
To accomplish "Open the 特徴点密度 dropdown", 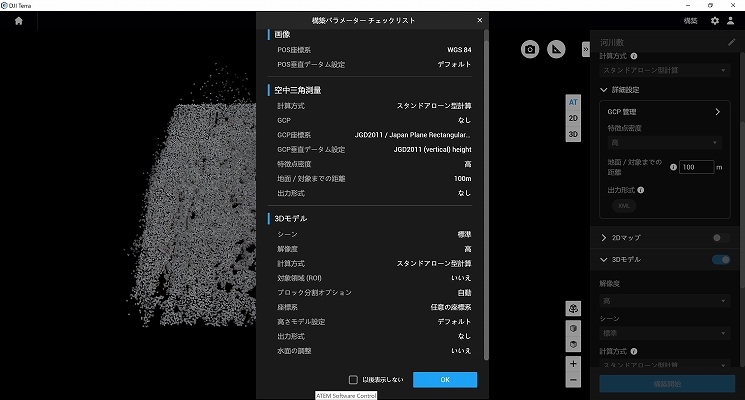I will point(664,143).
